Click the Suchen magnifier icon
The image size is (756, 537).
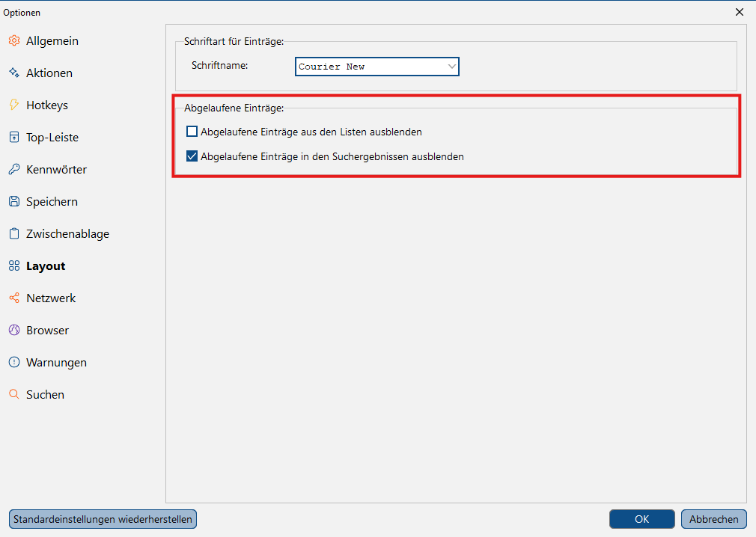(14, 394)
